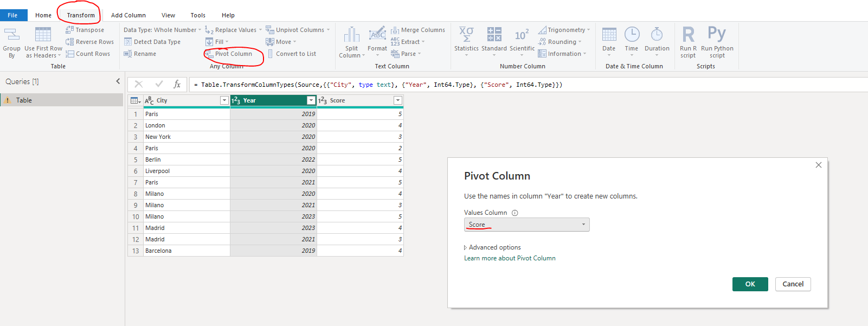Click the Group By icon
The height and width of the screenshot is (326, 868).
11,35
